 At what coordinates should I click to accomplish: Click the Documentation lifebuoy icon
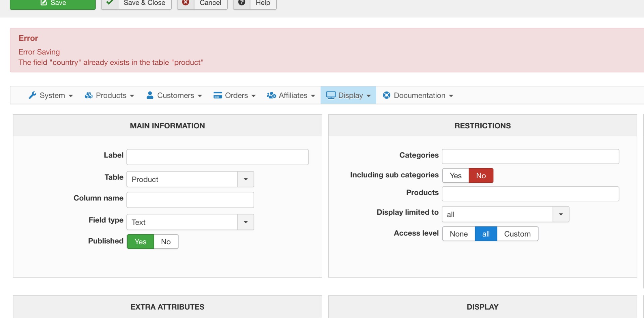point(386,95)
